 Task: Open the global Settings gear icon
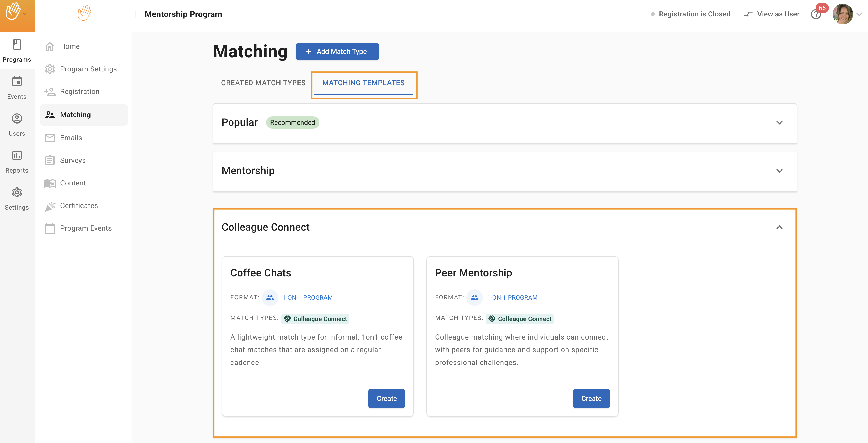[17, 193]
